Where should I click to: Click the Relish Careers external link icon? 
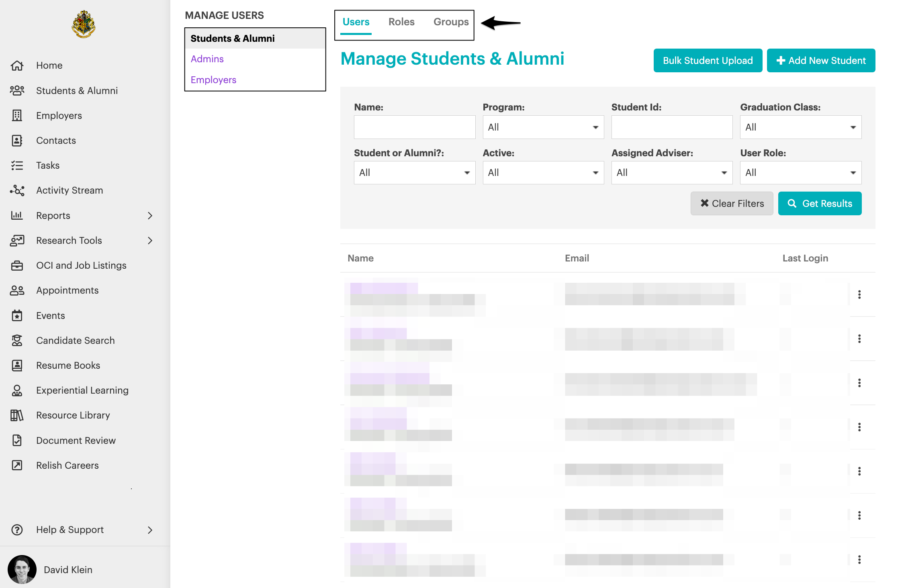click(x=17, y=465)
